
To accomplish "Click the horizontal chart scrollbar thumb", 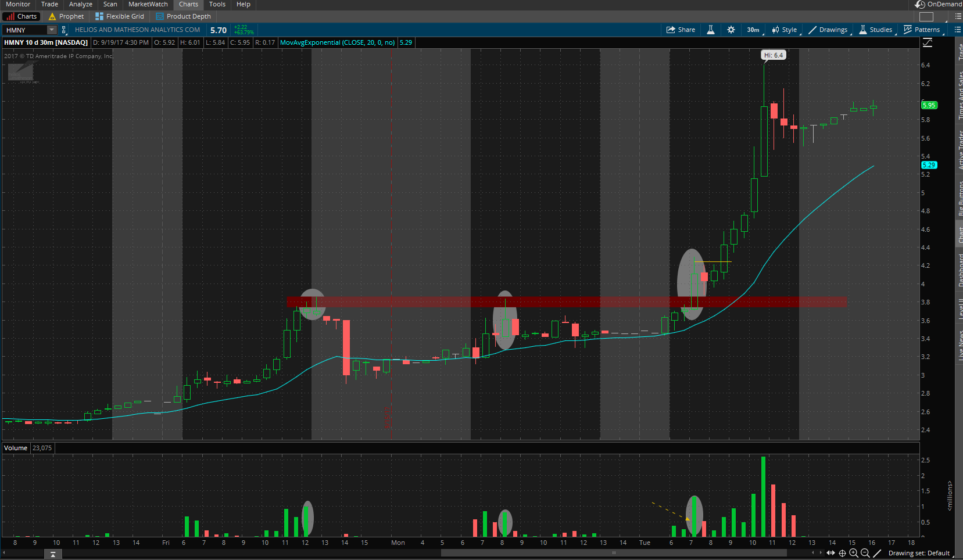I will pyautogui.click(x=614, y=553).
